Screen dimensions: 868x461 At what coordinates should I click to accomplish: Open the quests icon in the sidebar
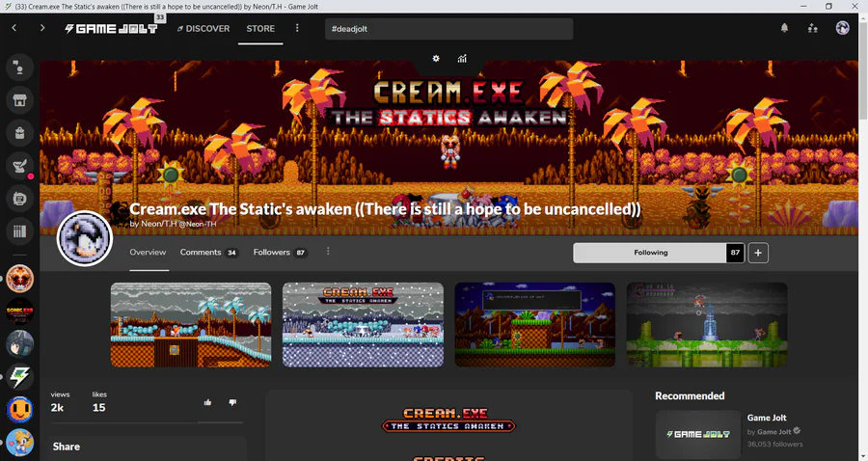click(x=19, y=198)
